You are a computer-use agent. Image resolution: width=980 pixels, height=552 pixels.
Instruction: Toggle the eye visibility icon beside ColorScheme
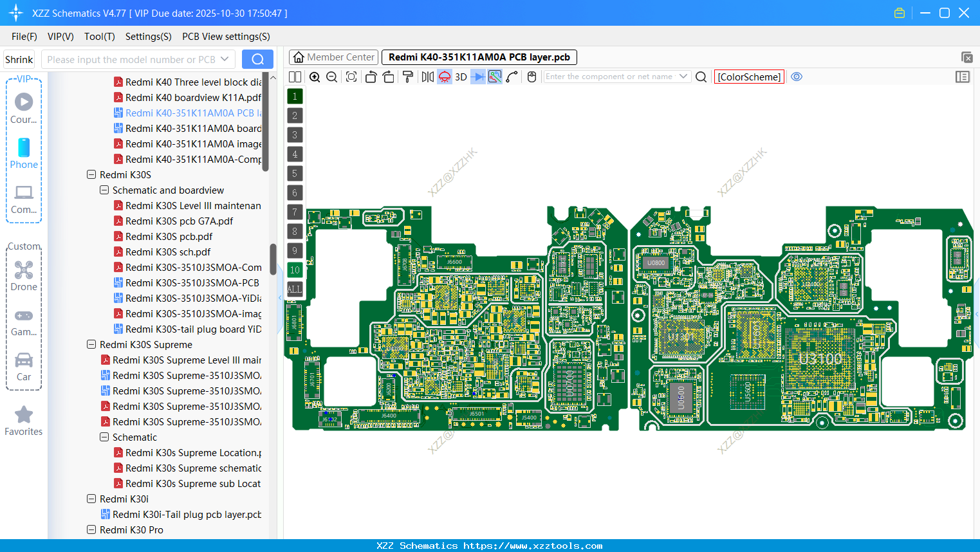(x=797, y=77)
